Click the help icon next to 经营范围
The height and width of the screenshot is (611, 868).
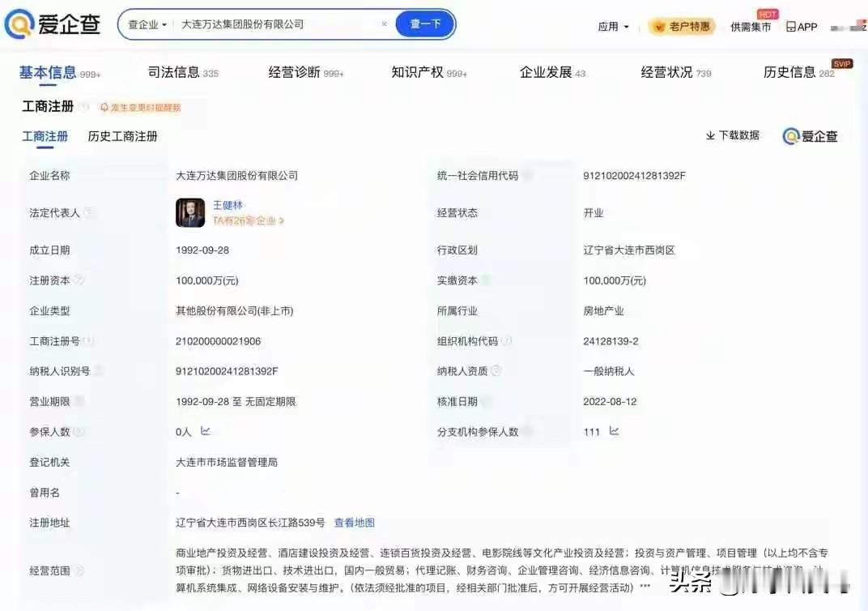(79, 570)
